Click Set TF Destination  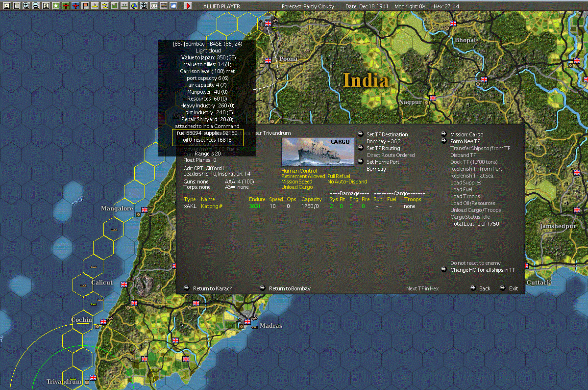click(x=387, y=134)
